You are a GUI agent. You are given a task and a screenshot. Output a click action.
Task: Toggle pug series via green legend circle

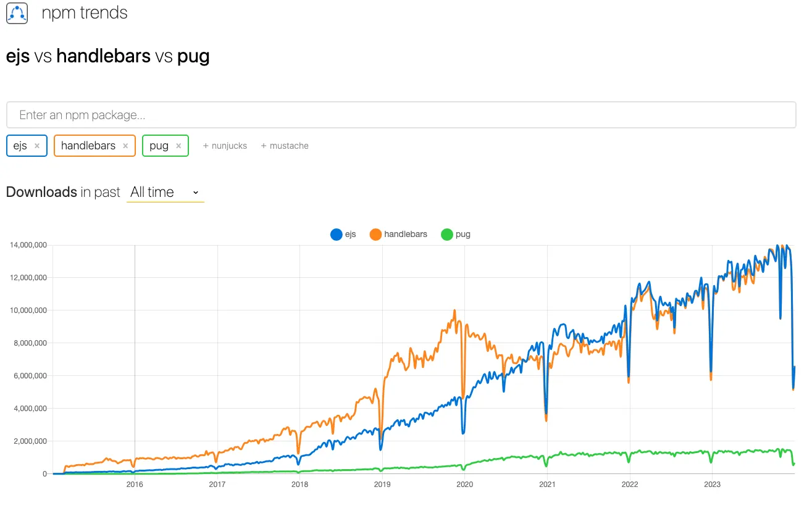tap(447, 235)
